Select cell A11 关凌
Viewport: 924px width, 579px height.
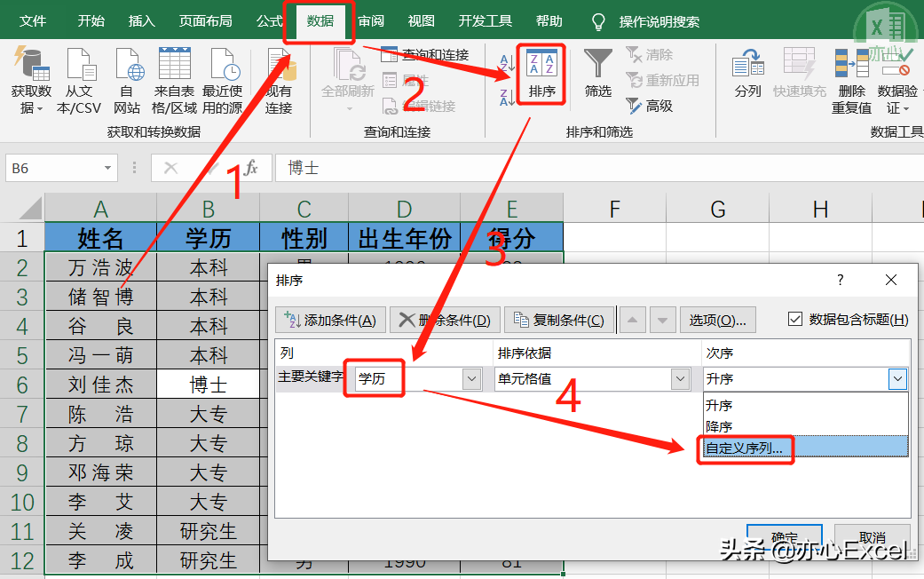(101, 531)
